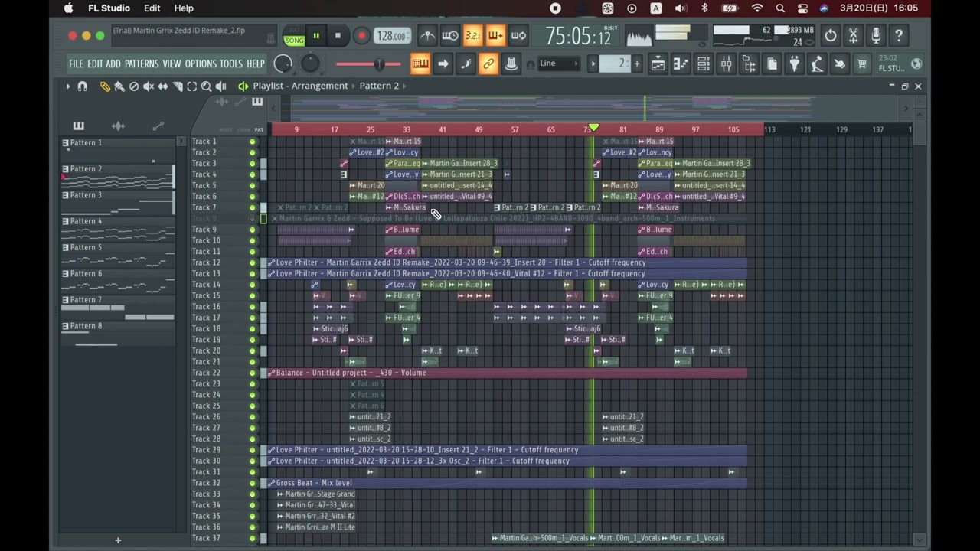Toggle the metronome button

[427, 36]
